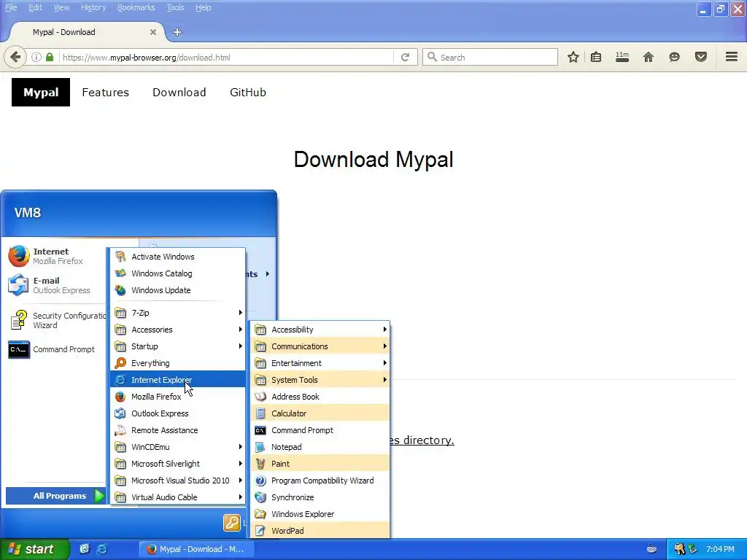Expand the Accessibility submenu

tap(320, 330)
